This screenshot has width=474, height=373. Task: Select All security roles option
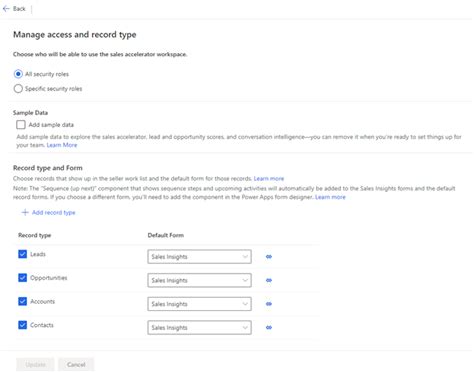point(18,74)
